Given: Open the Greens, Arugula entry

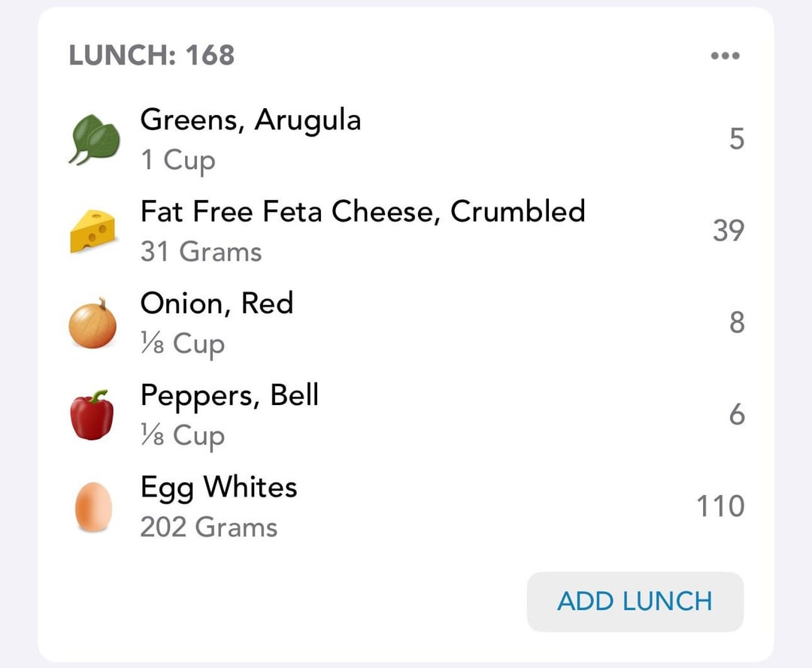Looking at the screenshot, I should click(250, 120).
